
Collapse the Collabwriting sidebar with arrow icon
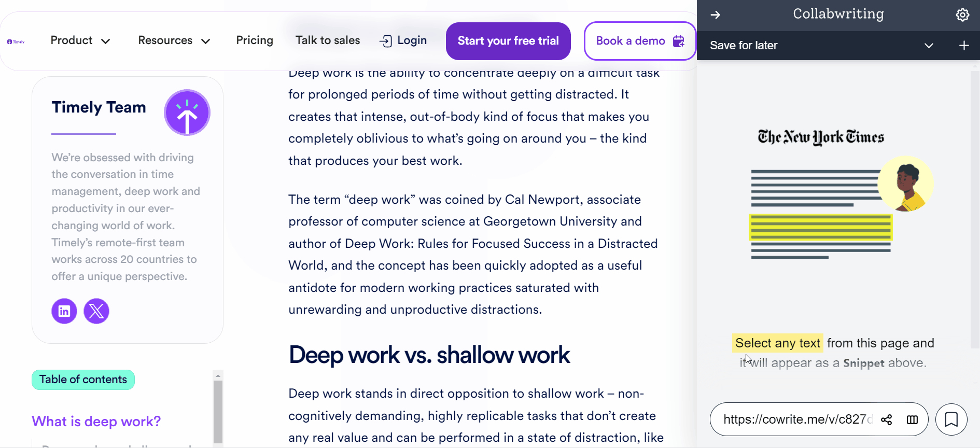coord(716,15)
